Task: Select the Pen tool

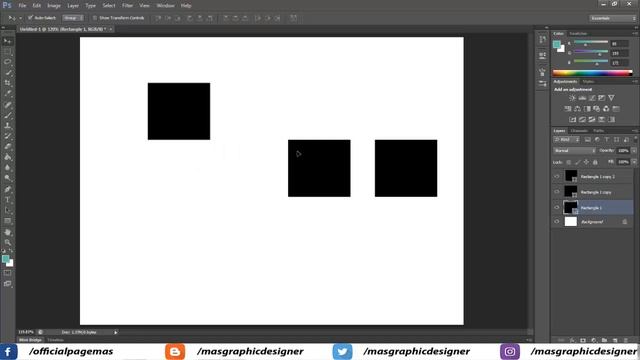Action: pyautogui.click(x=7, y=189)
